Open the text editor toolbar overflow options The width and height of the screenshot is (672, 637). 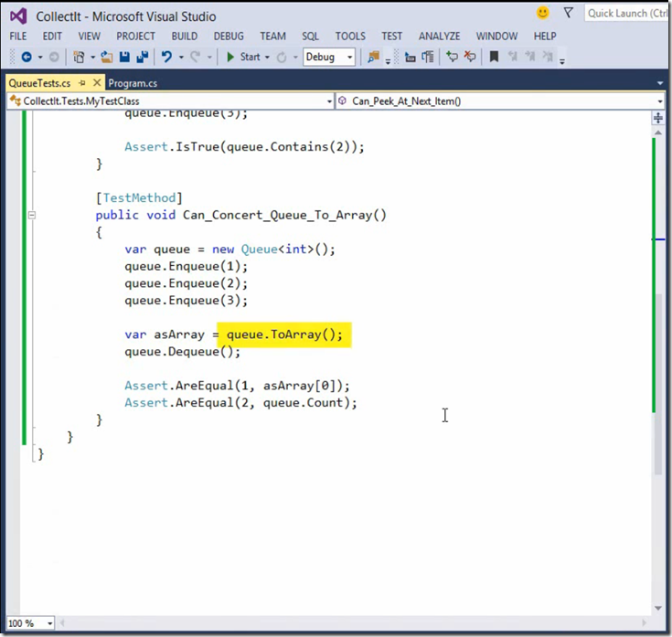562,61
